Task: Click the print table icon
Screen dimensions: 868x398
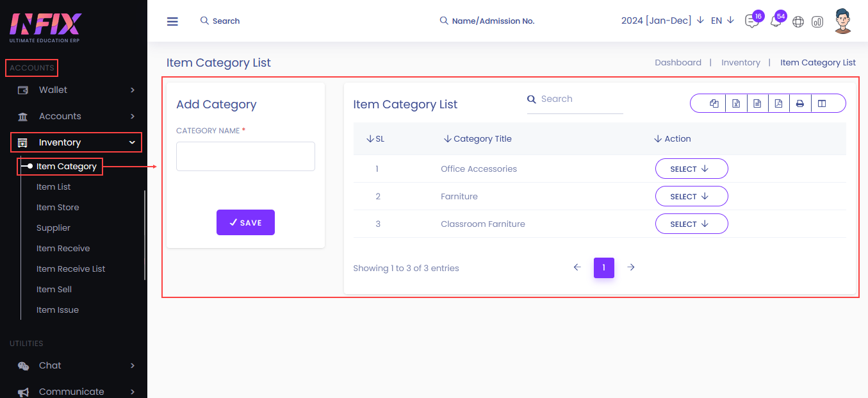Action: 800,103
